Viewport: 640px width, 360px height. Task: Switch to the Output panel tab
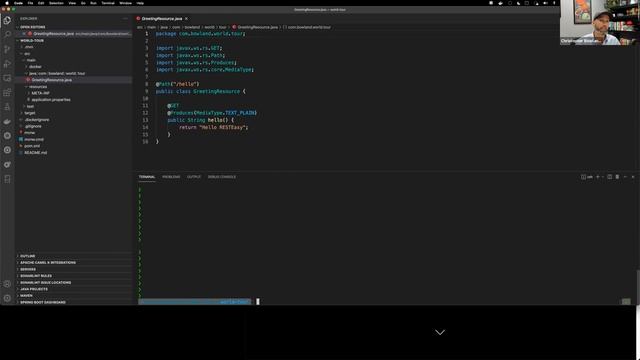click(194, 177)
